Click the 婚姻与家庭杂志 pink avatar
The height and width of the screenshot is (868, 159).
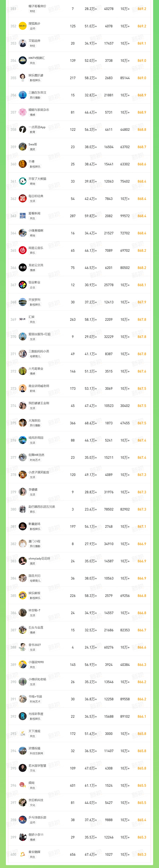tap(23, 112)
